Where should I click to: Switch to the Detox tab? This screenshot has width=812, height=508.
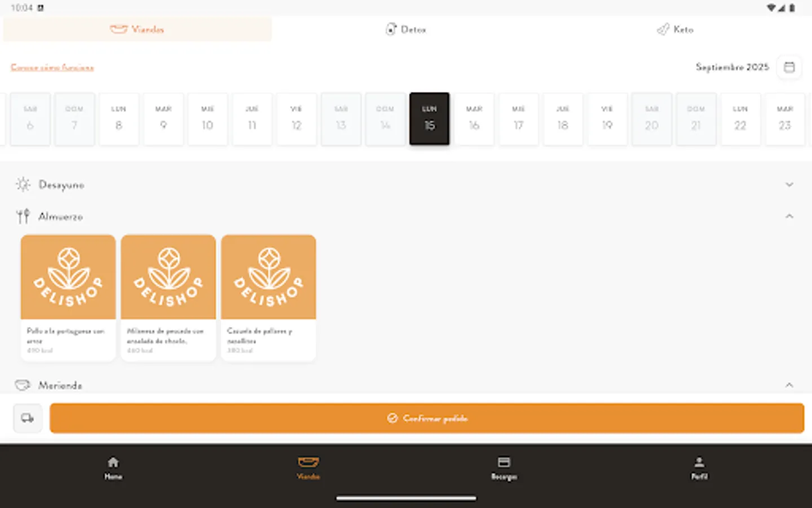click(x=405, y=29)
